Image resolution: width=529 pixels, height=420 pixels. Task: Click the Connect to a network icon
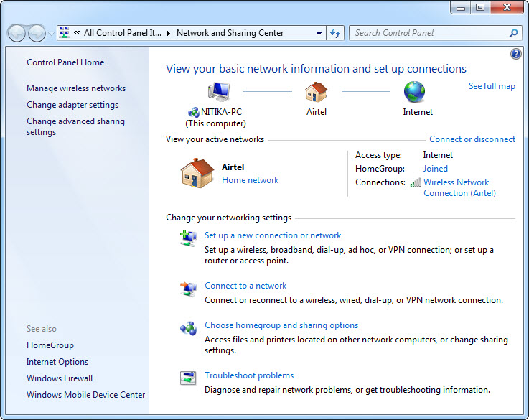(x=188, y=289)
